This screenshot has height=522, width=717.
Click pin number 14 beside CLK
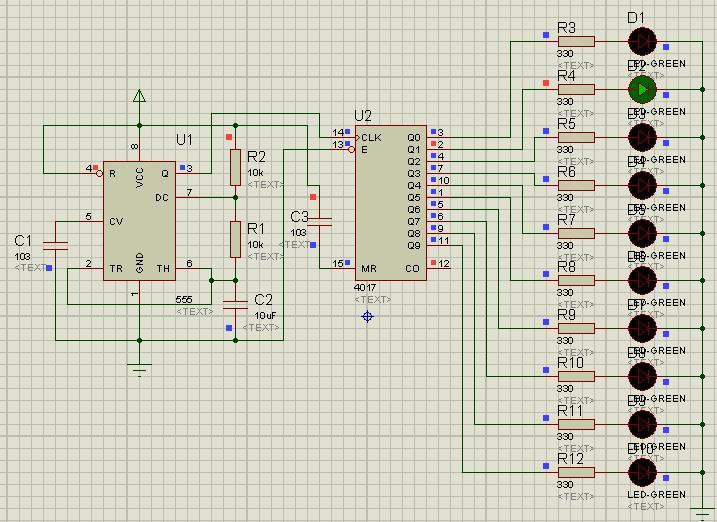click(338, 132)
